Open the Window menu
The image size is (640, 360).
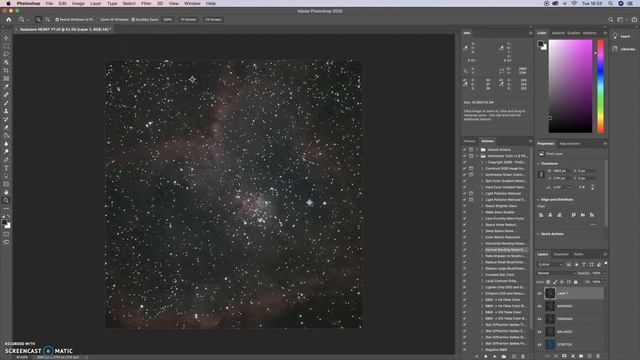pos(192,3)
